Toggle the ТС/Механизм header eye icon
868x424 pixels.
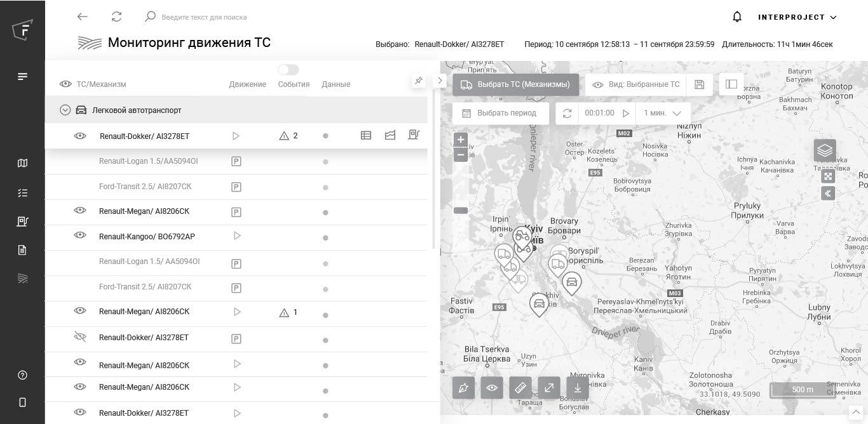pyautogui.click(x=65, y=84)
